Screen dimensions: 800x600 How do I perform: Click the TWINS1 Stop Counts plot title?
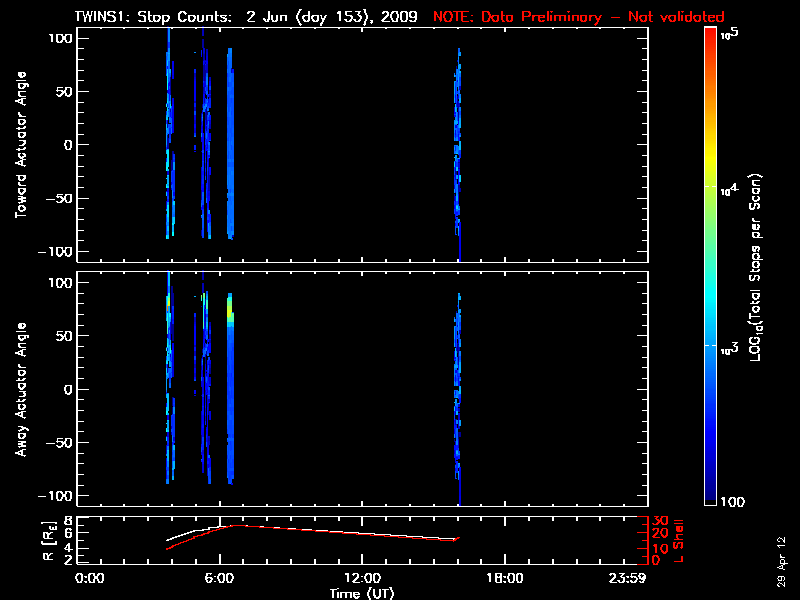245,17
